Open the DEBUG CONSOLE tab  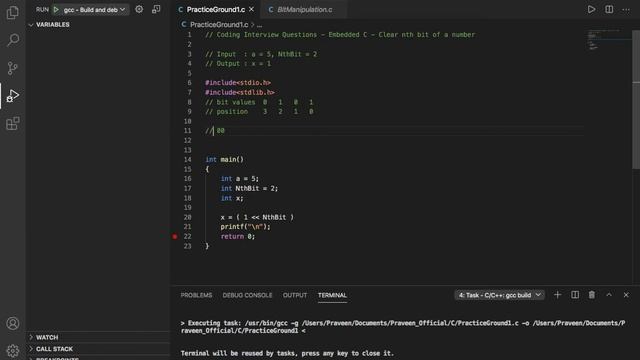coord(247,295)
